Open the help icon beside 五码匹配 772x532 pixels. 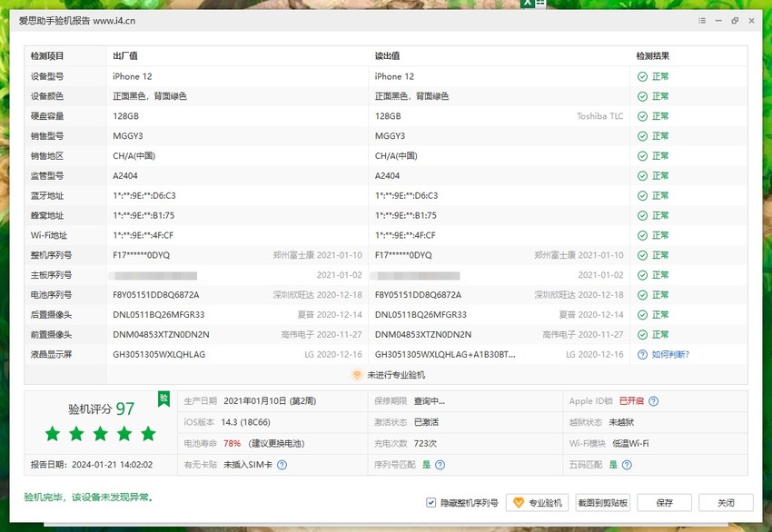point(627,465)
